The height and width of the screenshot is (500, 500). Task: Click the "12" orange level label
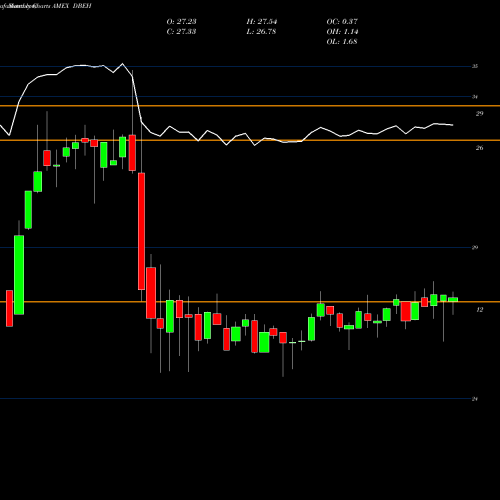479,310
